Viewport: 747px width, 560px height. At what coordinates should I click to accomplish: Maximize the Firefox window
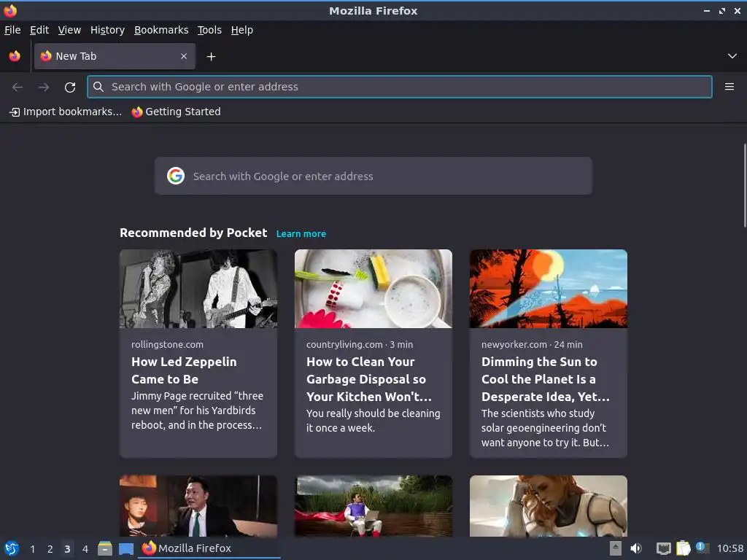722,10
